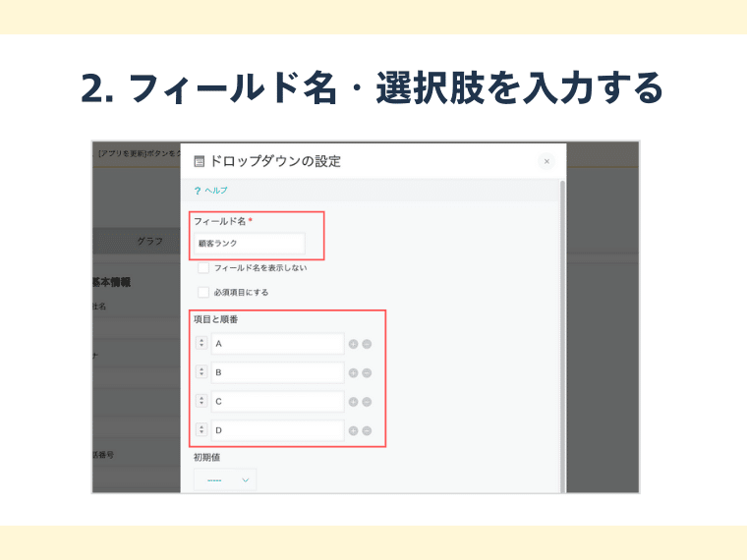The image size is (747, 560).
Task: Click the plus icon next to option A
Action: [353, 344]
